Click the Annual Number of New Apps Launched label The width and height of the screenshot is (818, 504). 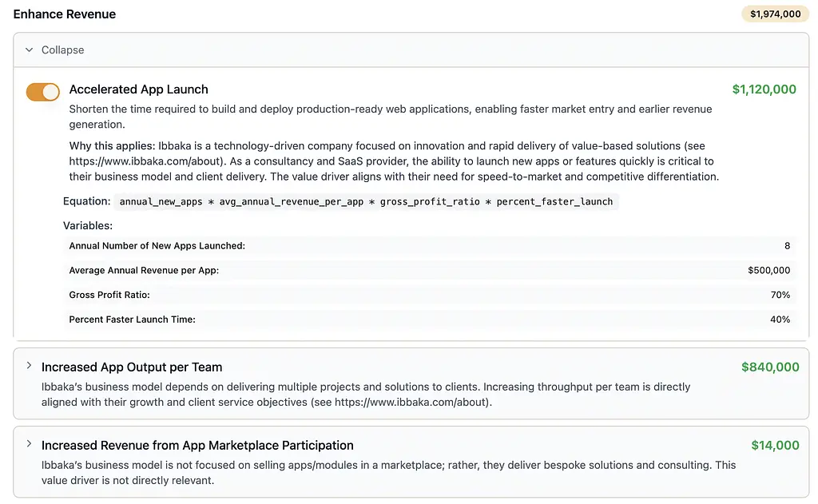(157, 246)
